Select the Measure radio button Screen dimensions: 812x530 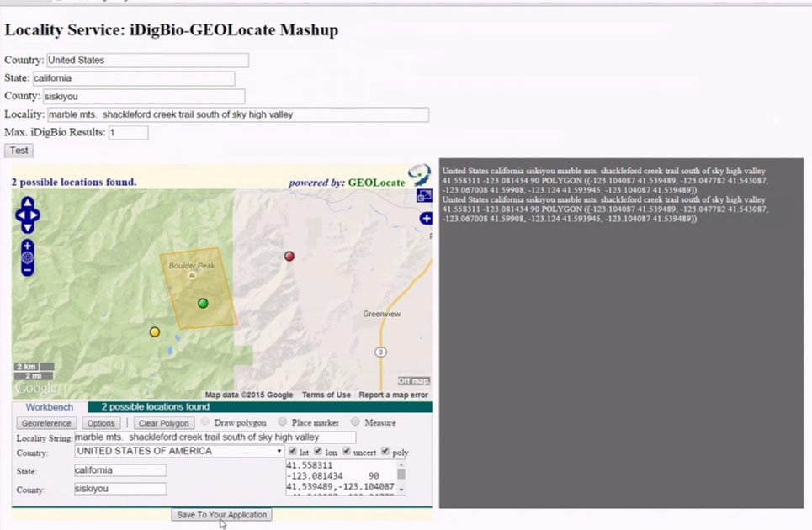pos(355,421)
